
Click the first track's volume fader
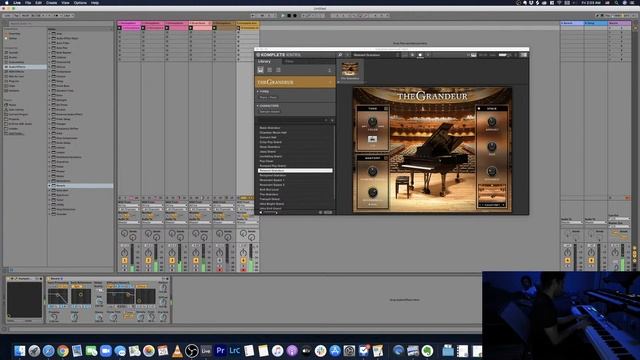click(132, 257)
